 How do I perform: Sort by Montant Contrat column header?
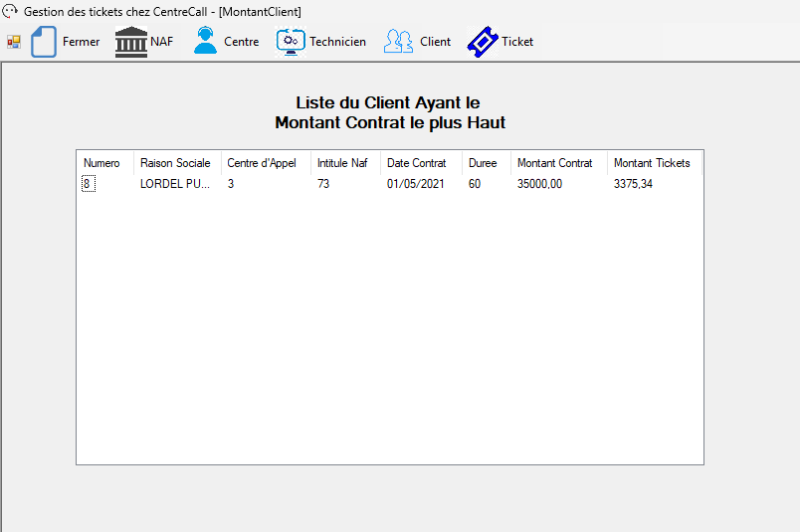click(x=554, y=163)
